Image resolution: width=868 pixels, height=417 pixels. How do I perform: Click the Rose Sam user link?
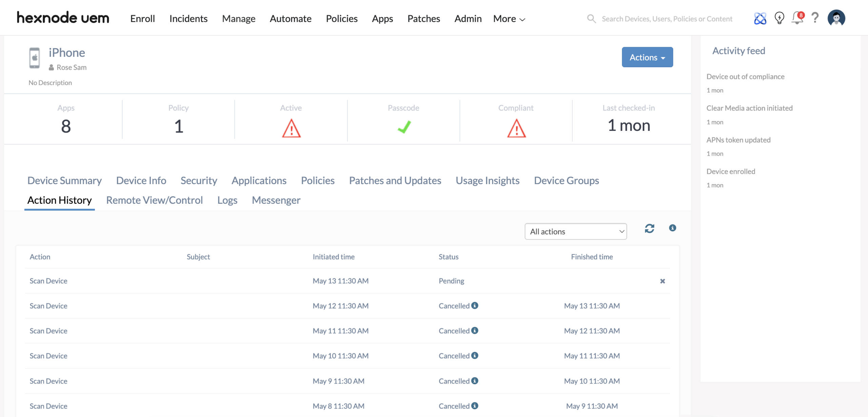tap(72, 67)
